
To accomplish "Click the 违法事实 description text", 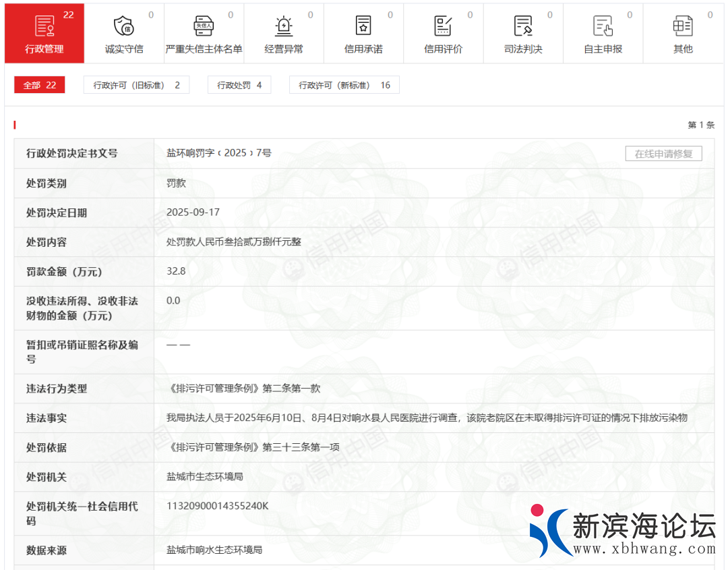I will point(426,418).
